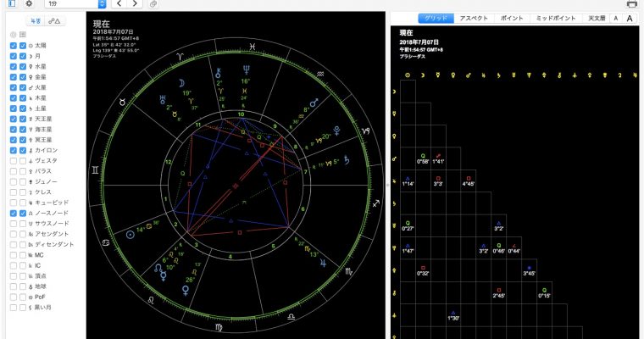Image resolution: width=644 pixels, height=339 pixels.
Task: Click the Aquarius sign on the zodiac ring
Action: [x=321, y=74]
